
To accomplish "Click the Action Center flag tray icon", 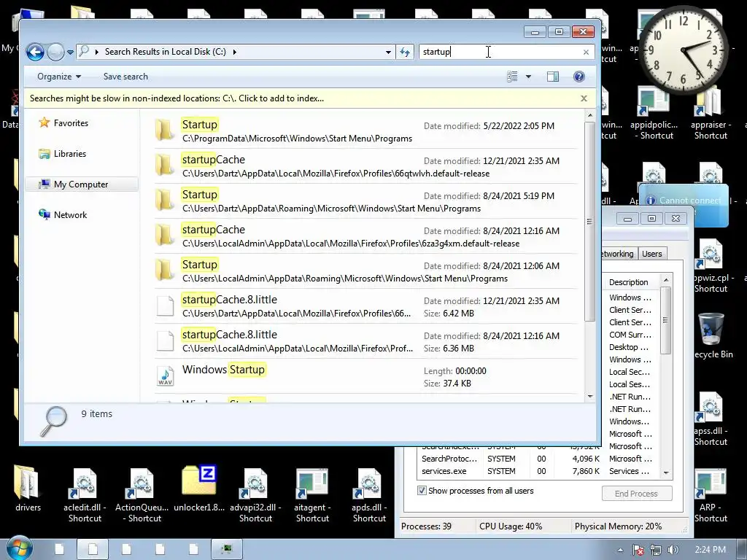I will click(x=638, y=550).
